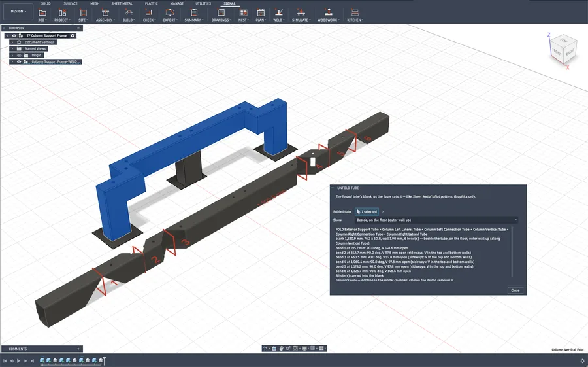Viewport: 588px width, 367px height.
Task: Switch to the SOLID tab
Action: pos(46,3)
